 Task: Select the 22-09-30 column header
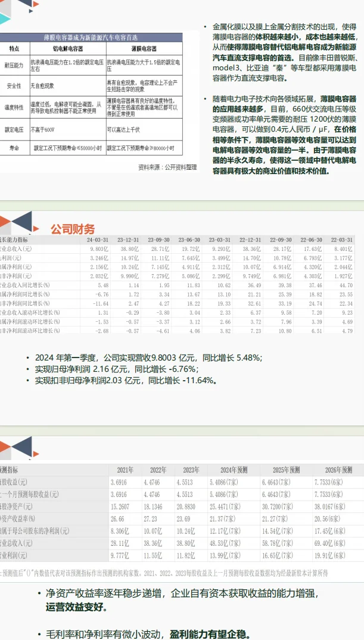(x=281, y=240)
